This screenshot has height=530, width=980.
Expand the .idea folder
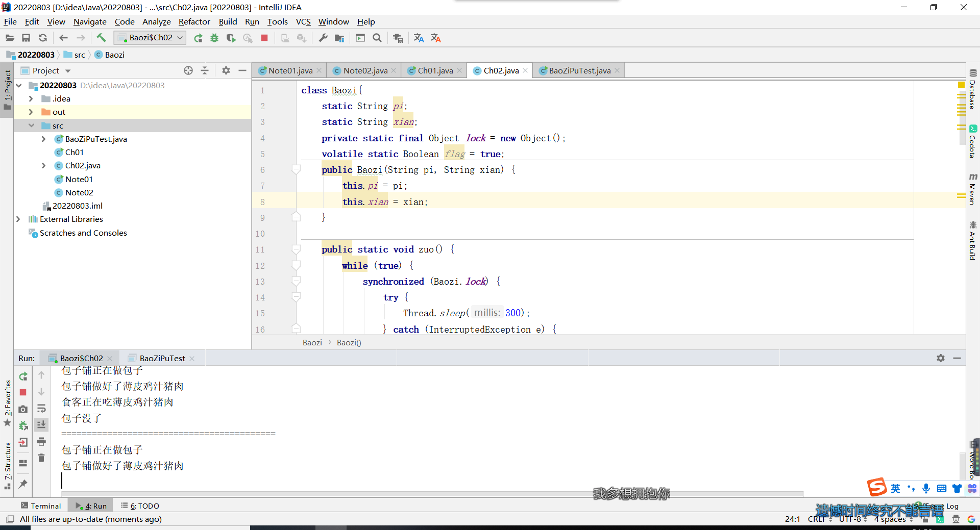[x=31, y=98]
